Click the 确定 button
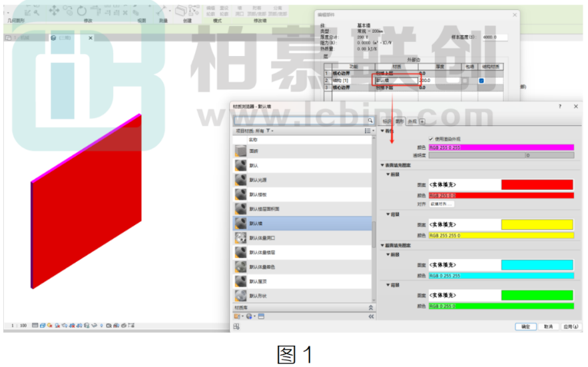Image resolution: width=588 pixels, height=367 pixels. pyautogui.click(x=525, y=326)
